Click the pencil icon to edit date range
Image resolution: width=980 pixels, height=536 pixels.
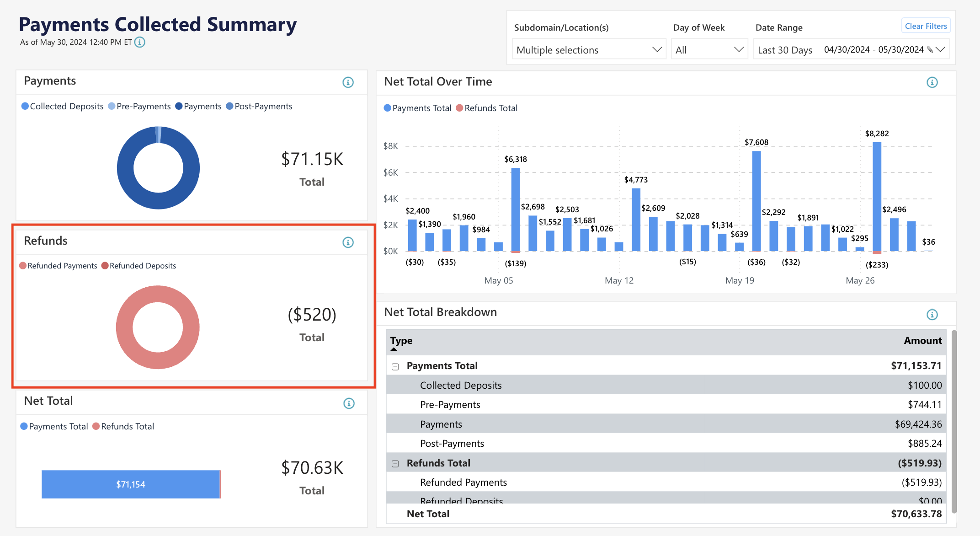click(931, 50)
